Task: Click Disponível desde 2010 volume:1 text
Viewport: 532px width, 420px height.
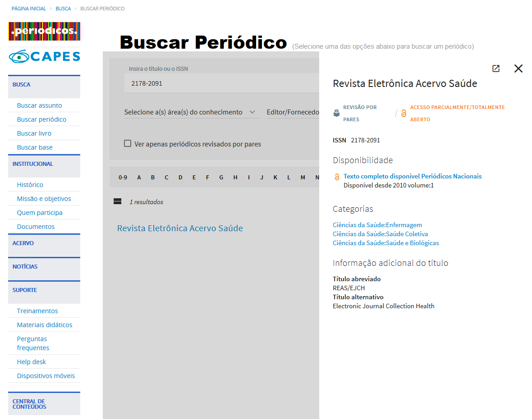Action: (x=389, y=185)
